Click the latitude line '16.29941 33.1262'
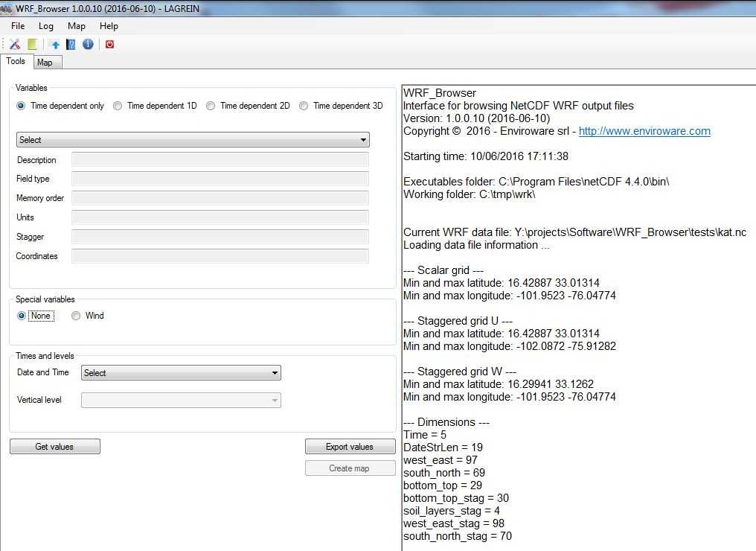Viewport: 756px width, 551px height. pos(499,384)
